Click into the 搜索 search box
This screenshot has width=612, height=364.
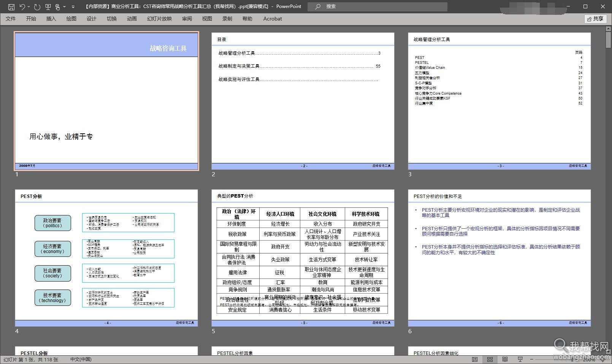coord(377,6)
